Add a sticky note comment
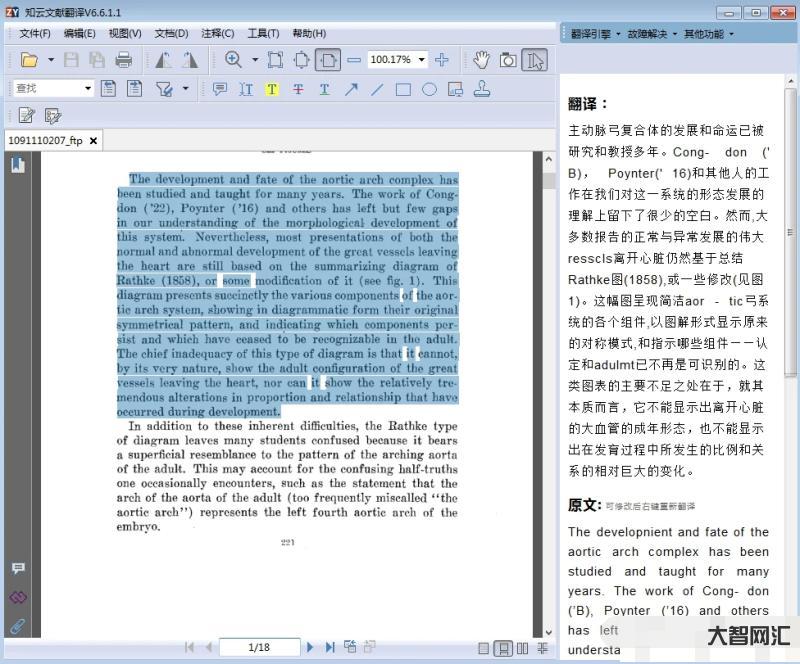This screenshot has width=800, height=664. (x=219, y=89)
